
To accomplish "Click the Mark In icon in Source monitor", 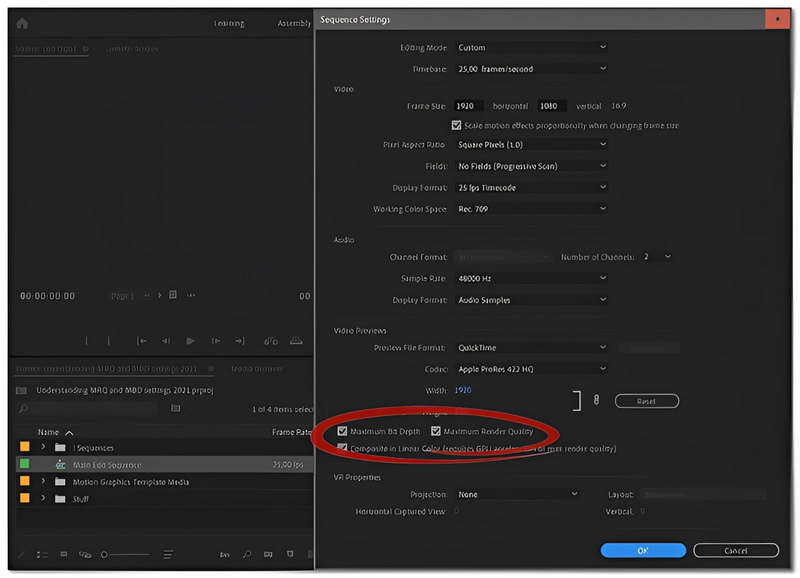I will (x=86, y=340).
